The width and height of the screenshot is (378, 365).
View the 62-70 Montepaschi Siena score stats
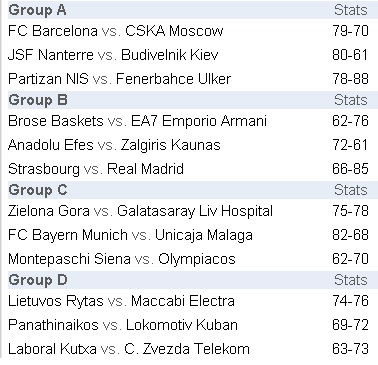[350, 259]
